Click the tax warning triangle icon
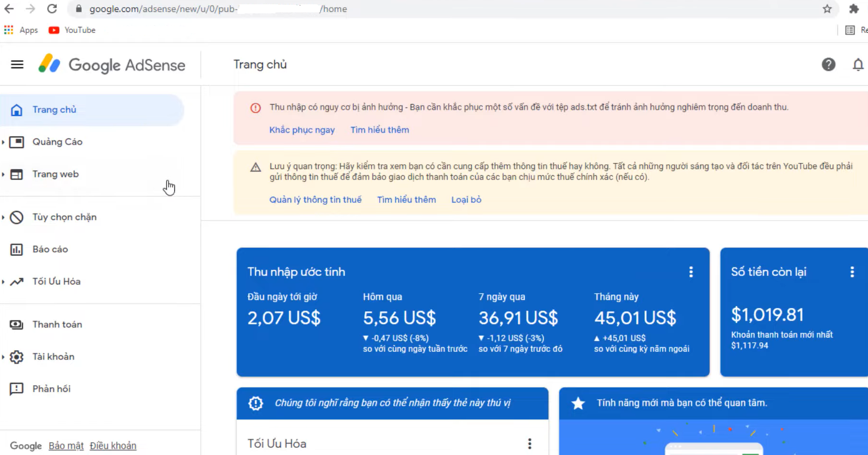Viewport: 868px width, 455px height. 256,167
